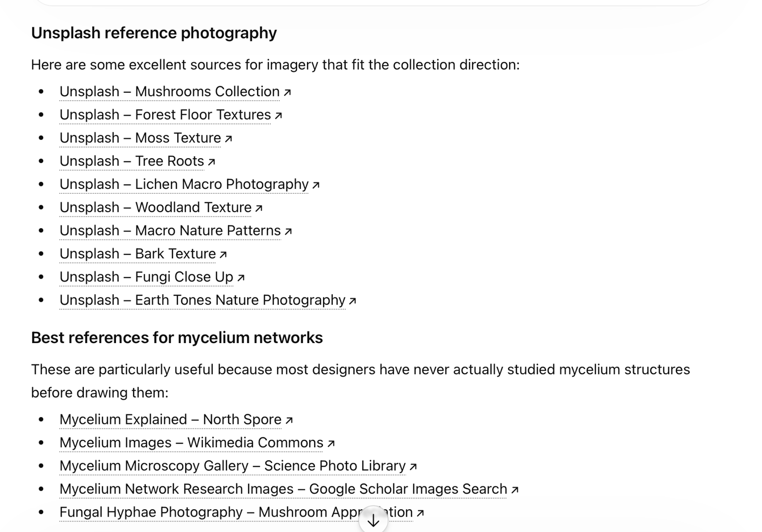
Task: Click external arrow icon after Wikimedia Commons
Action: 331,443
